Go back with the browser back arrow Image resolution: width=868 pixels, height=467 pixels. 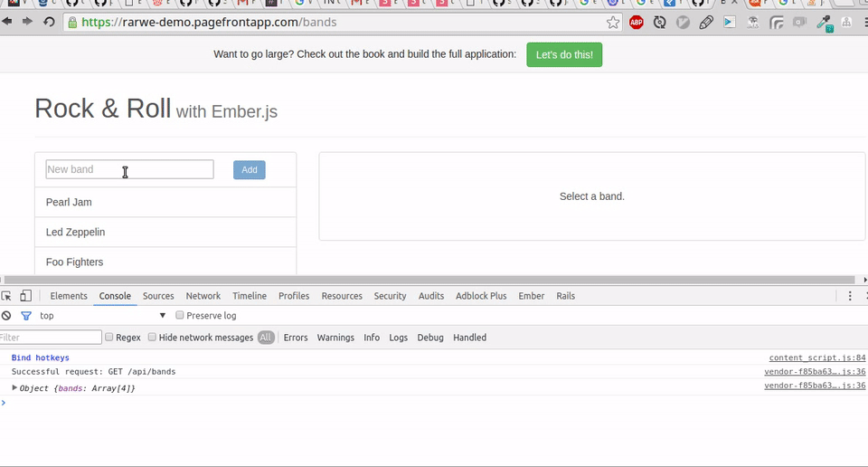pos(6,22)
